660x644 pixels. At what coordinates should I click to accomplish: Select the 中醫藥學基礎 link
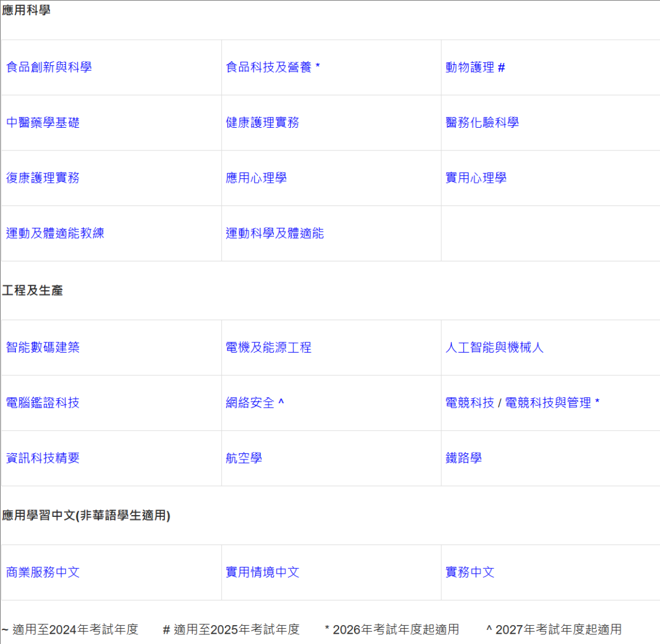43,122
